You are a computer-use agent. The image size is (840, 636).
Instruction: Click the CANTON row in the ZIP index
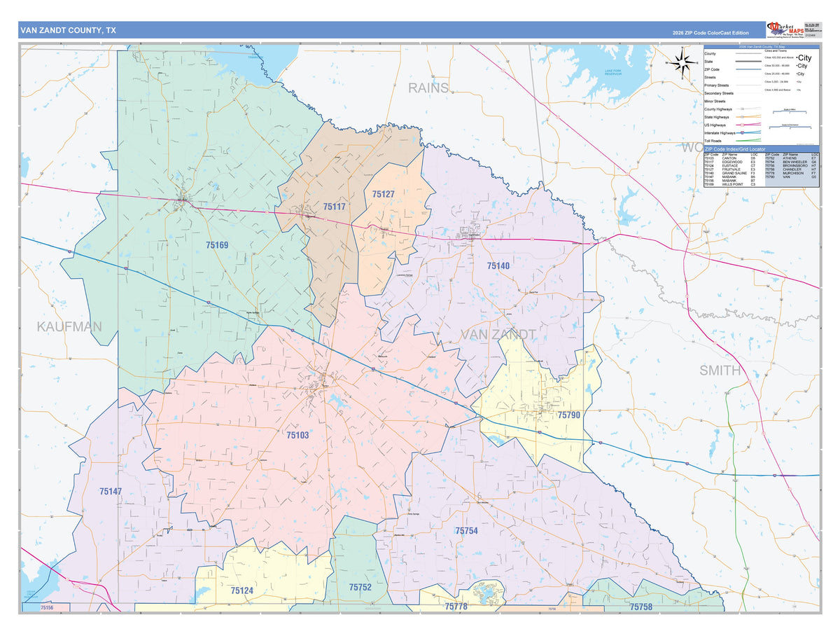[730, 158]
